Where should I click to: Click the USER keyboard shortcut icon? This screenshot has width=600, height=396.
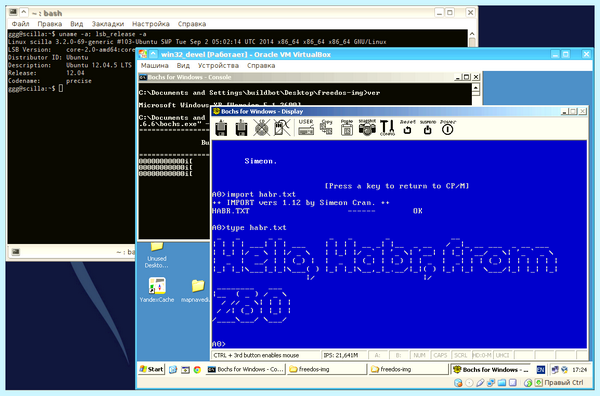306,127
